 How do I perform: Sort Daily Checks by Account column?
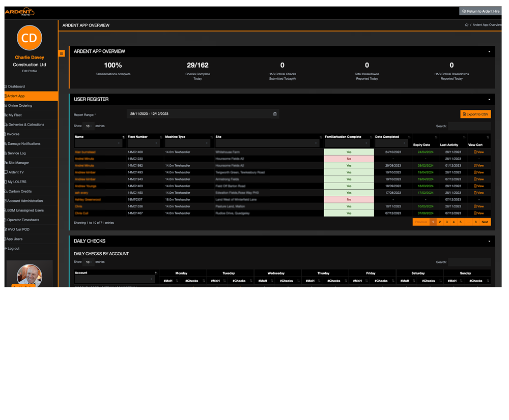coord(156,273)
